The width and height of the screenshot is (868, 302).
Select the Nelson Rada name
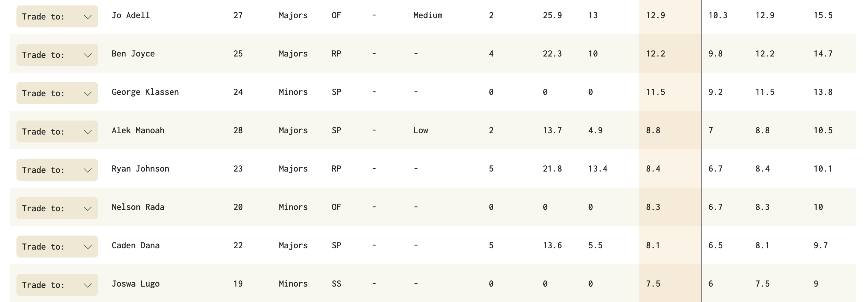pos(138,207)
